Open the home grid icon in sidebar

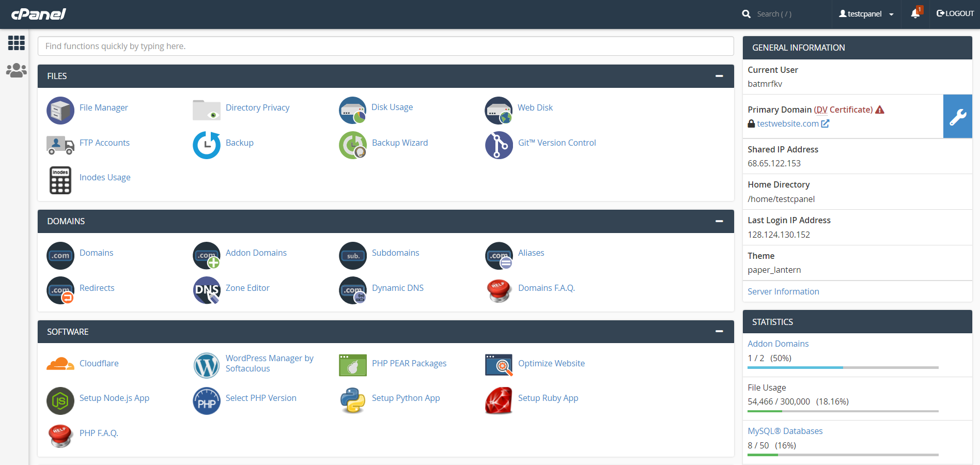pos(16,43)
